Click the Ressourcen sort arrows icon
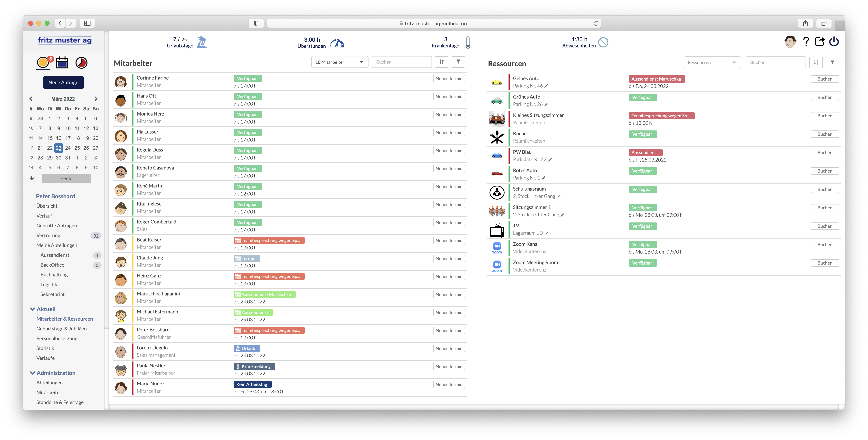Image resolution: width=868 pixels, height=440 pixels. coord(816,62)
